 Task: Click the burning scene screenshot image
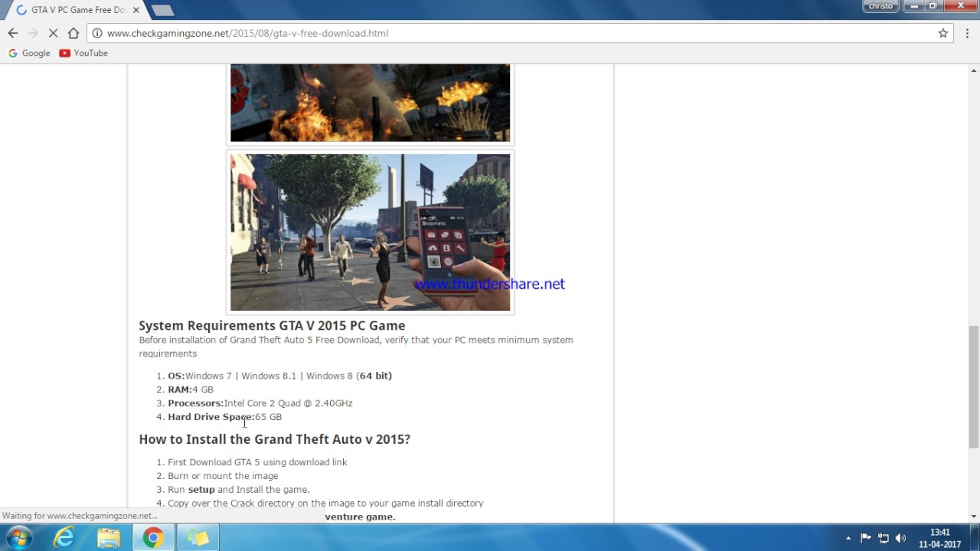(370, 103)
